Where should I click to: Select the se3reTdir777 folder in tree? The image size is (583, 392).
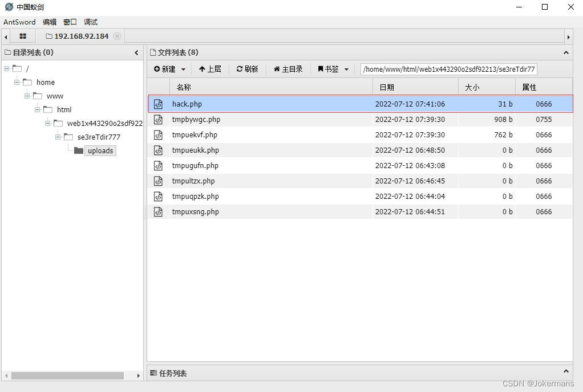pyautogui.click(x=99, y=137)
